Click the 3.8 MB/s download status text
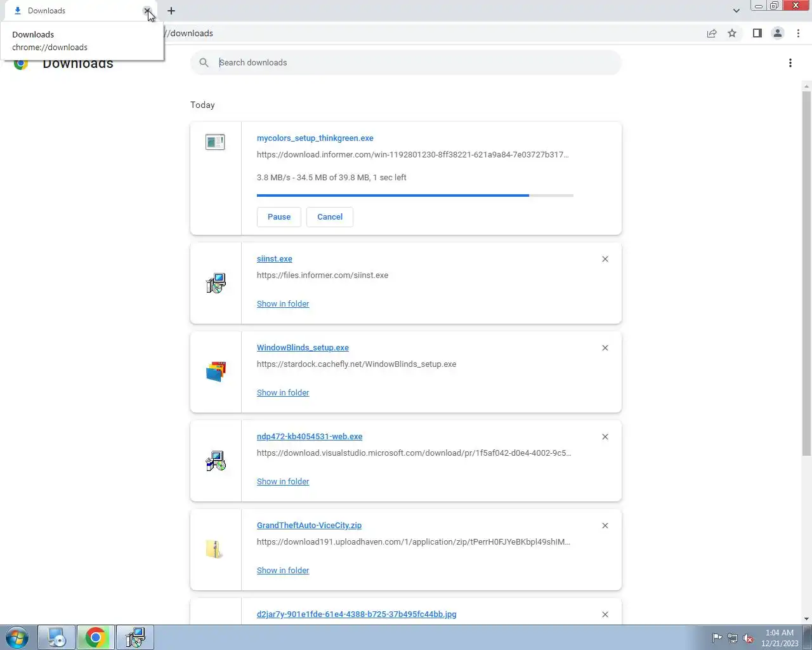The width and height of the screenshot is (812, 650). [x=331, y=178]
